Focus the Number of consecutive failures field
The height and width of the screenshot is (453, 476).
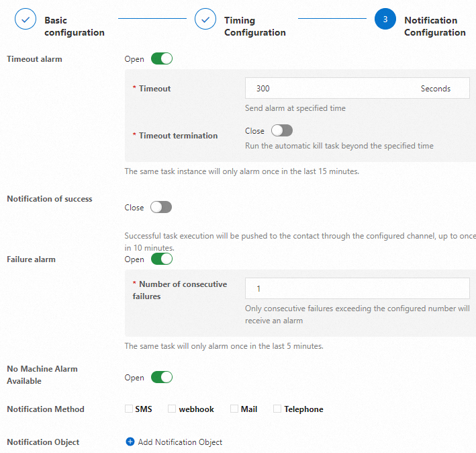(357, 288)
